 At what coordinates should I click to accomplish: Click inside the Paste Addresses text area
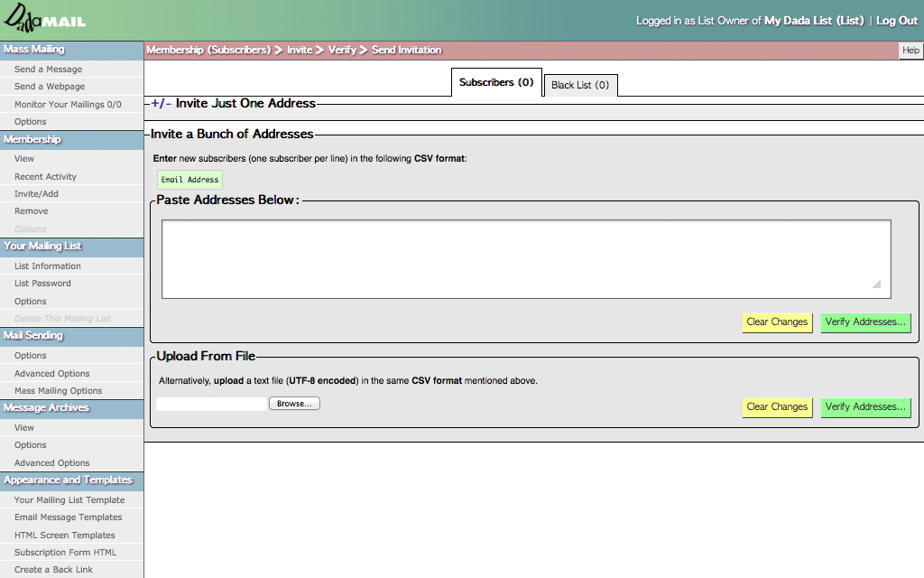pyautogui.click(x=526, y=258)
